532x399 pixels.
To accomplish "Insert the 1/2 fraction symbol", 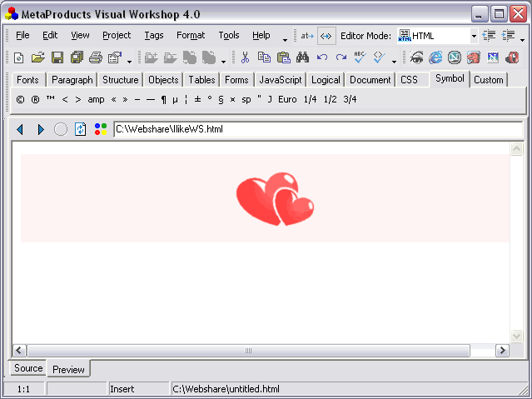I will [331, 99].
